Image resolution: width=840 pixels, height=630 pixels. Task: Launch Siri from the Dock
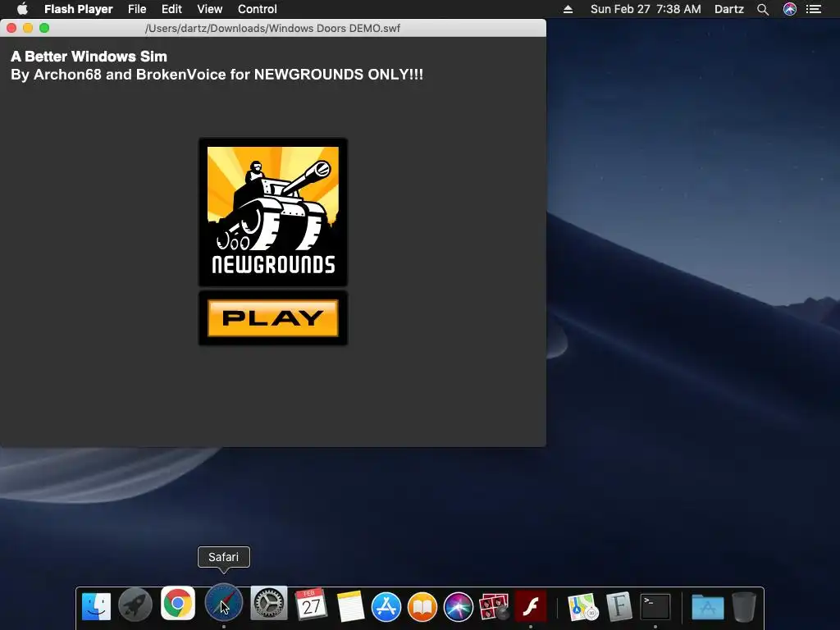coord(459,606)
